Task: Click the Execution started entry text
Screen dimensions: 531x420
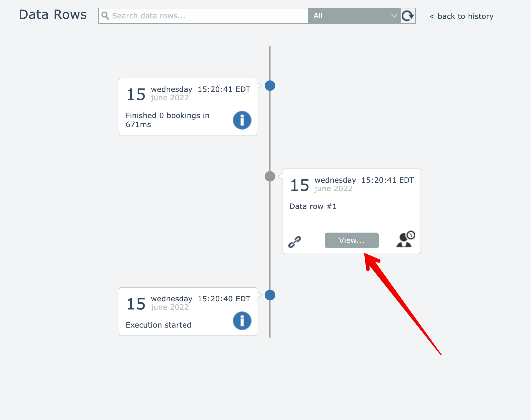Action: pyautogui.click(x=158, y=325)
